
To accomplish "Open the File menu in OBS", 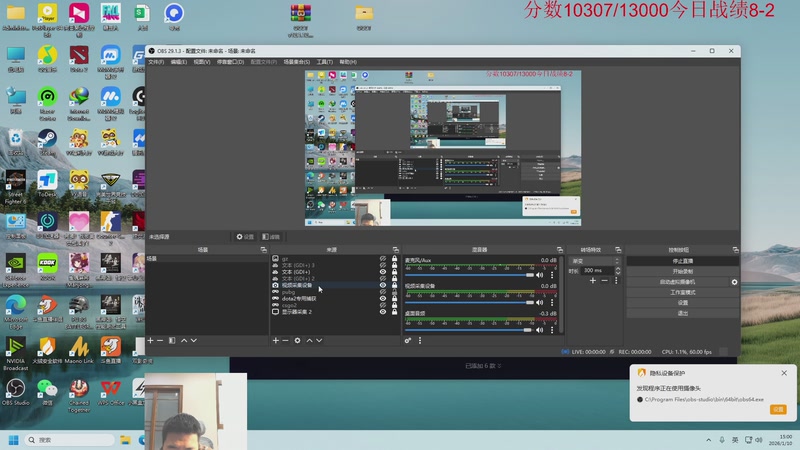I will coord(156,62).
